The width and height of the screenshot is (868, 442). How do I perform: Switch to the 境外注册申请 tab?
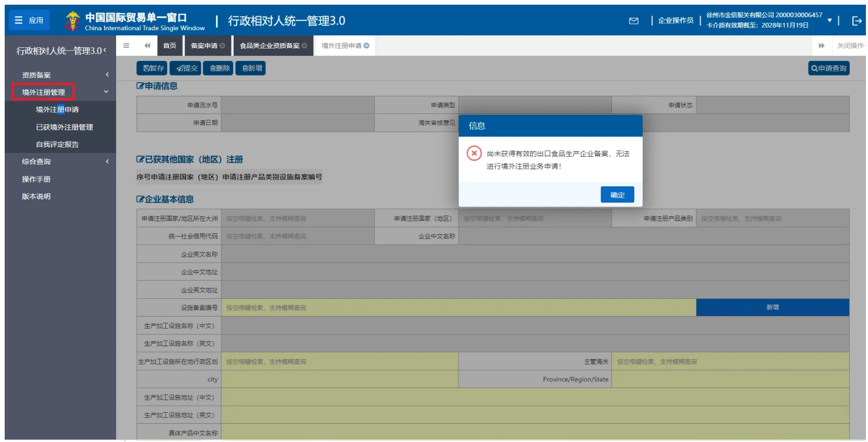pos(341,46)
